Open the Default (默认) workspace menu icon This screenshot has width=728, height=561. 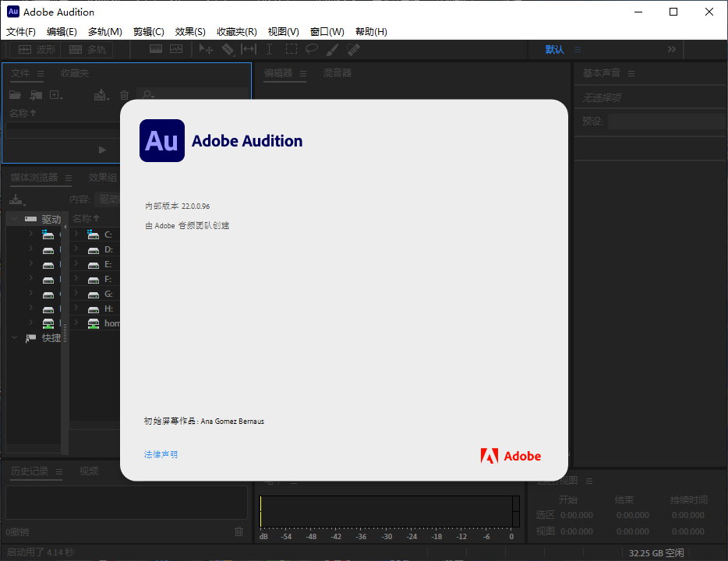pyautogui.click(x=578, y=49)
